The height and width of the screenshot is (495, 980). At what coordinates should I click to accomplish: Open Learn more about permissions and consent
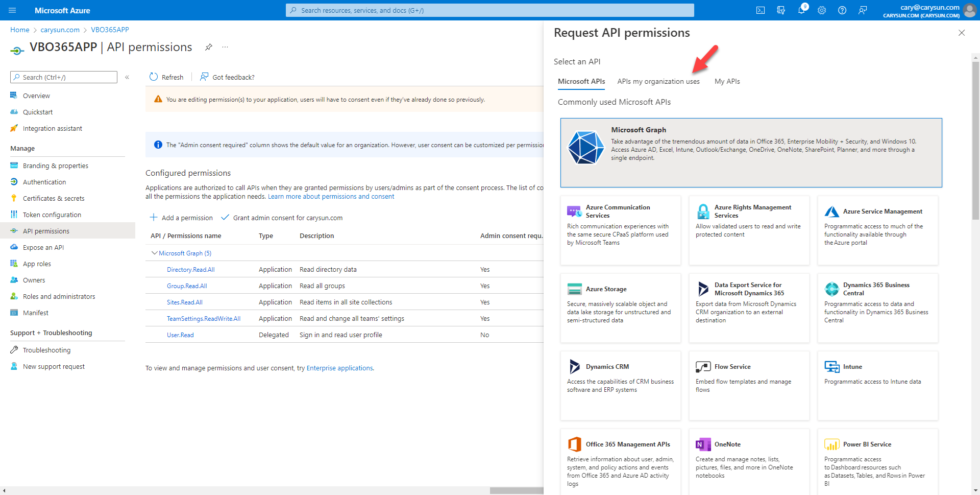(331, 196)
